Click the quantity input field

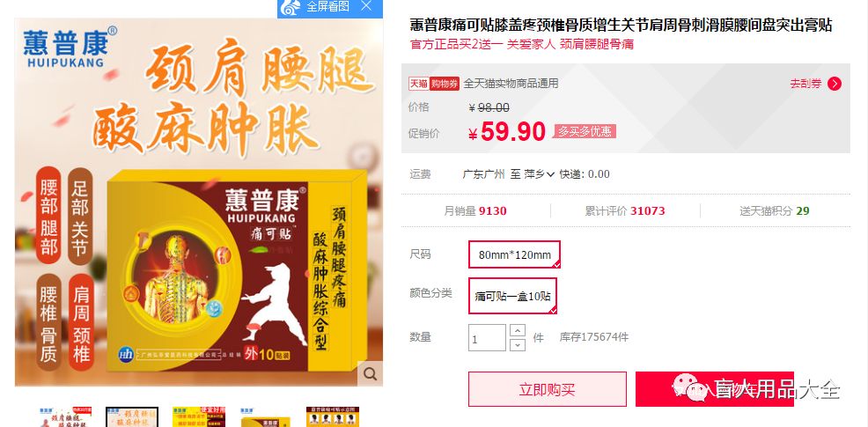[x=487, y=338]
